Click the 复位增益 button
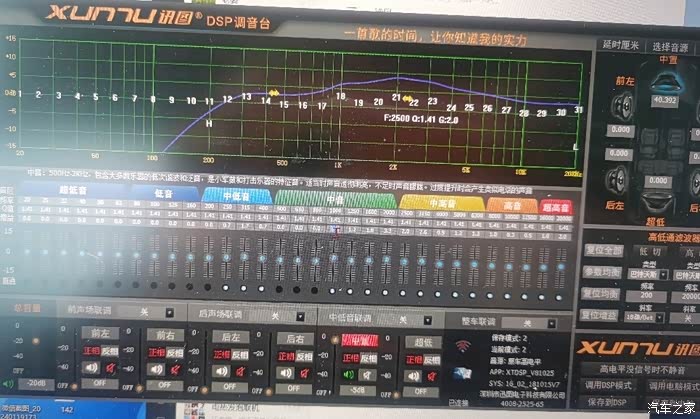This screenshot has height=419, width=700. coord(598,315)
